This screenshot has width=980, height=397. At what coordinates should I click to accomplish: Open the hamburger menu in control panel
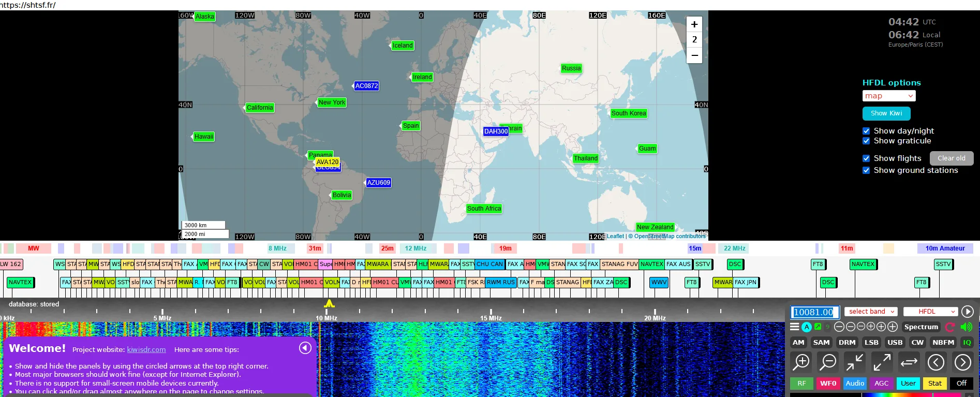[795, 327]
